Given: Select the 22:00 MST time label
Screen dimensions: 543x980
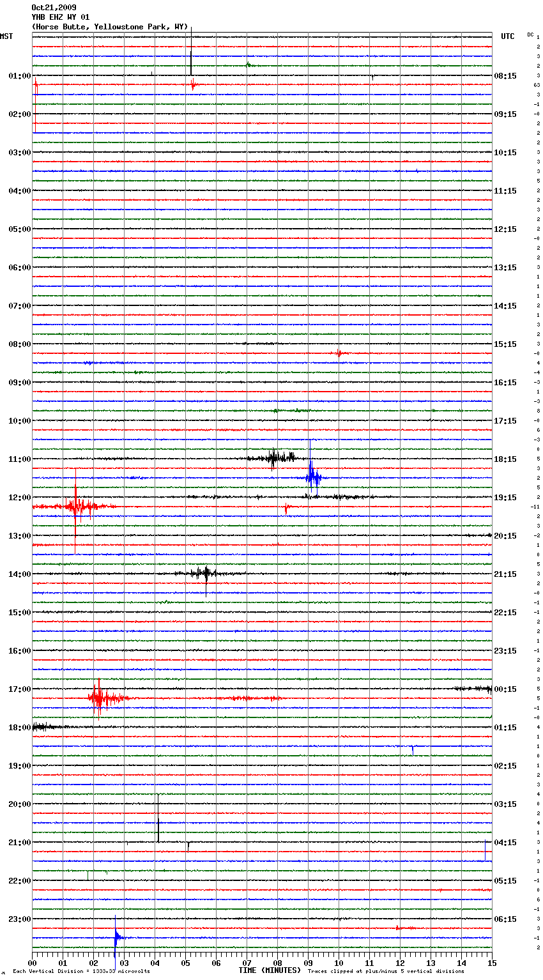Looking at the screenshot, I should [x=20, y=881].
